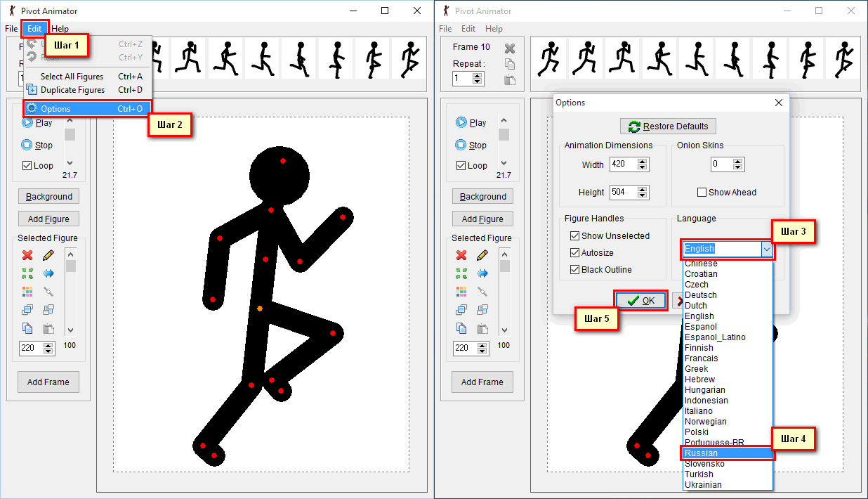Click delete frame X icon in right window
The width and height of the screenshot is (868, 499).
click(510, 48)
